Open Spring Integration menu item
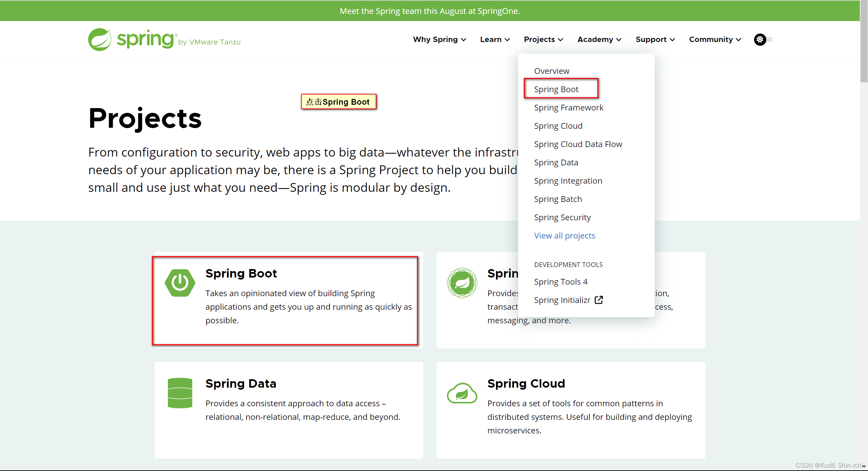The image size is (868, 471). [x=568, y=181]
